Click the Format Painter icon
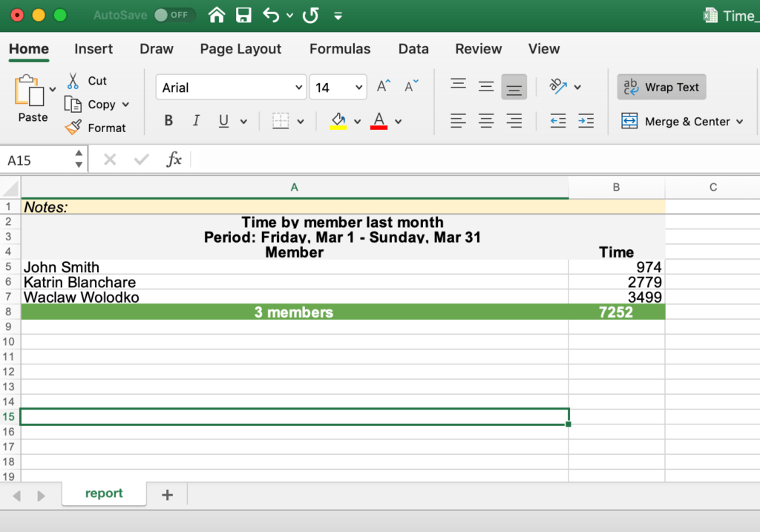Image resolution: width=760 pixels, height=532 pixels. point(73,128)
